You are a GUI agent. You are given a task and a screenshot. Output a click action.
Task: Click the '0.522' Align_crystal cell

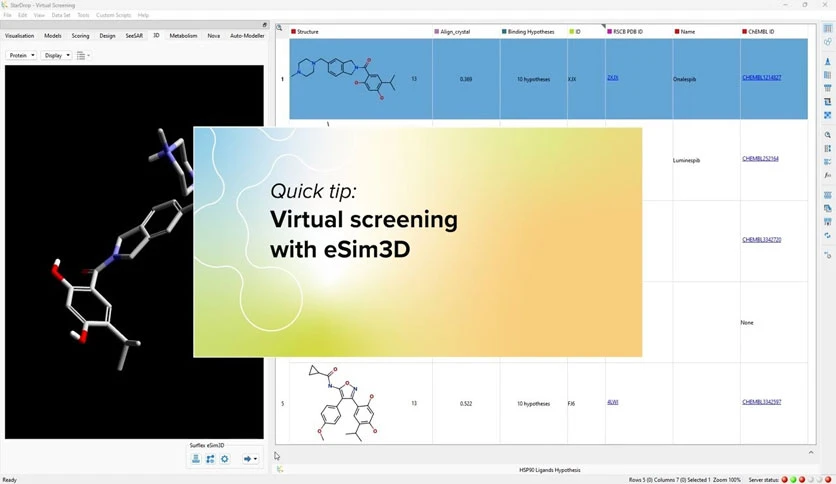(466, 404)
